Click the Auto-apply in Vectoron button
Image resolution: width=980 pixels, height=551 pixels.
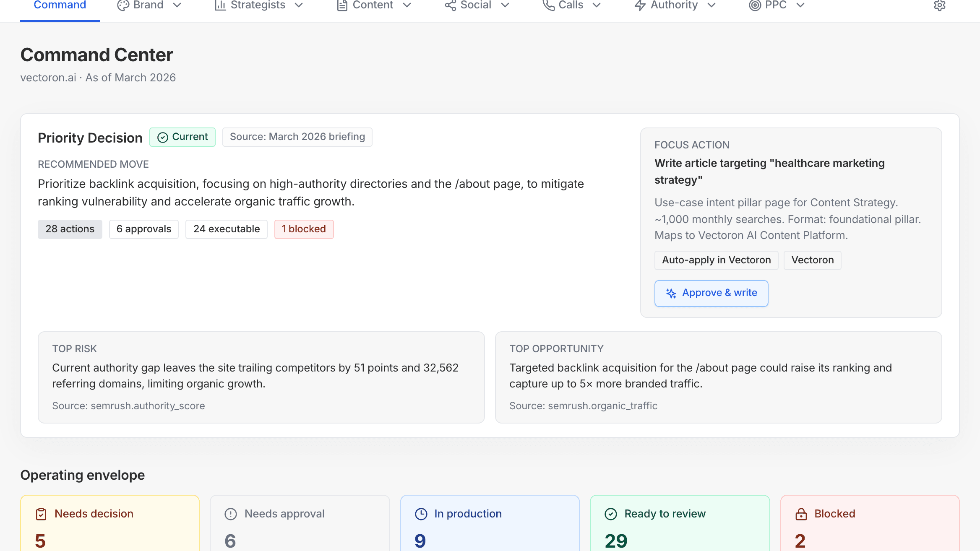(716, 260)
